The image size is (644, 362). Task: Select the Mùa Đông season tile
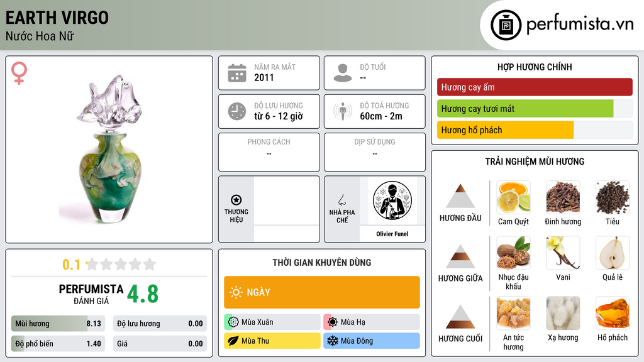click(372, 341)
